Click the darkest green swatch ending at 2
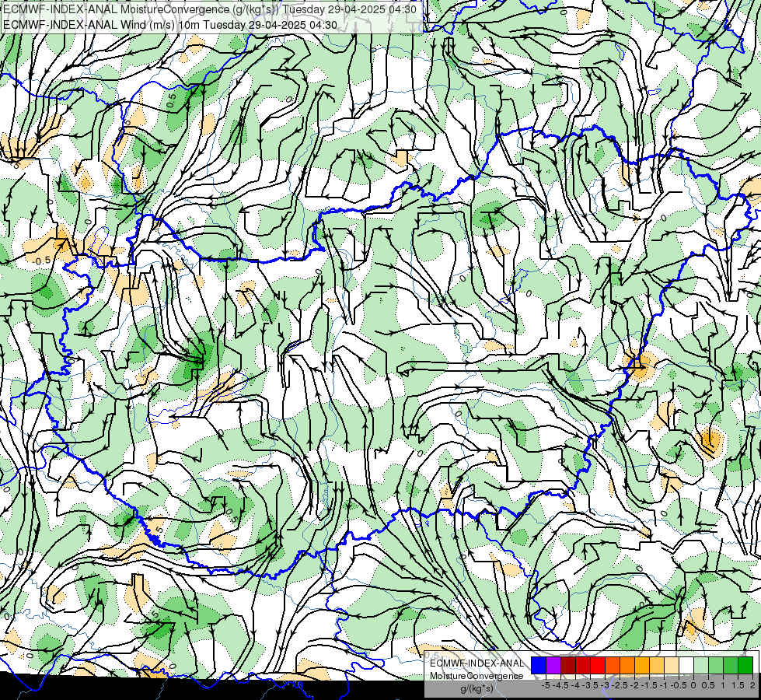This screenshot has height=700, width=761. click(x=745, y=665)
